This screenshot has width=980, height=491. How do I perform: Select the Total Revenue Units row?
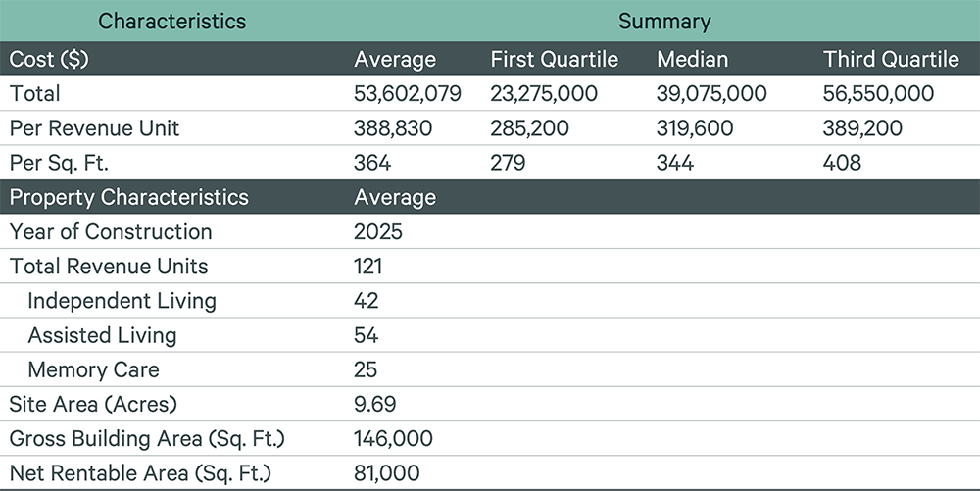490,267
